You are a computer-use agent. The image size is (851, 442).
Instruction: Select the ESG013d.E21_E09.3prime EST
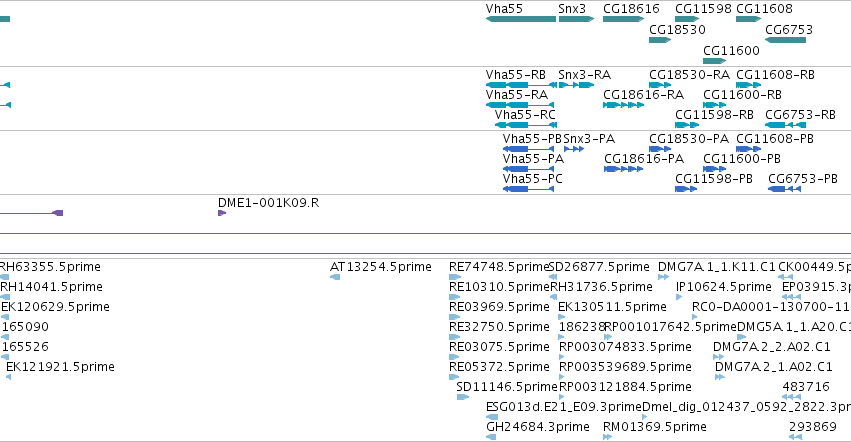492,417
